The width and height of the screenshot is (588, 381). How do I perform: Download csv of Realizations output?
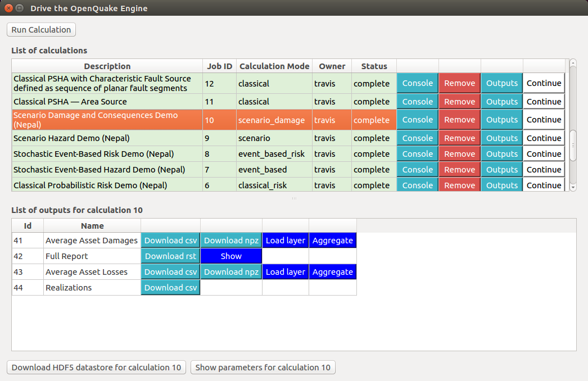tap(170, 287)
